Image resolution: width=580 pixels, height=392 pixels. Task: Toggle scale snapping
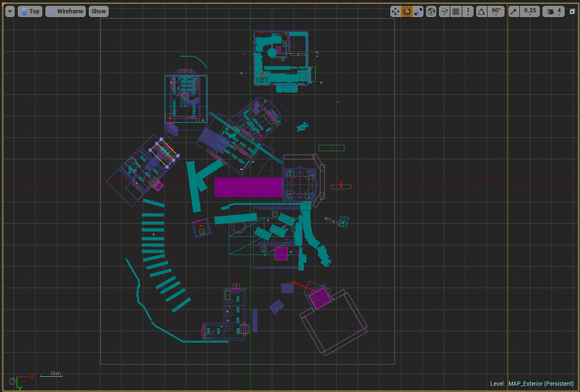point(514,12)
